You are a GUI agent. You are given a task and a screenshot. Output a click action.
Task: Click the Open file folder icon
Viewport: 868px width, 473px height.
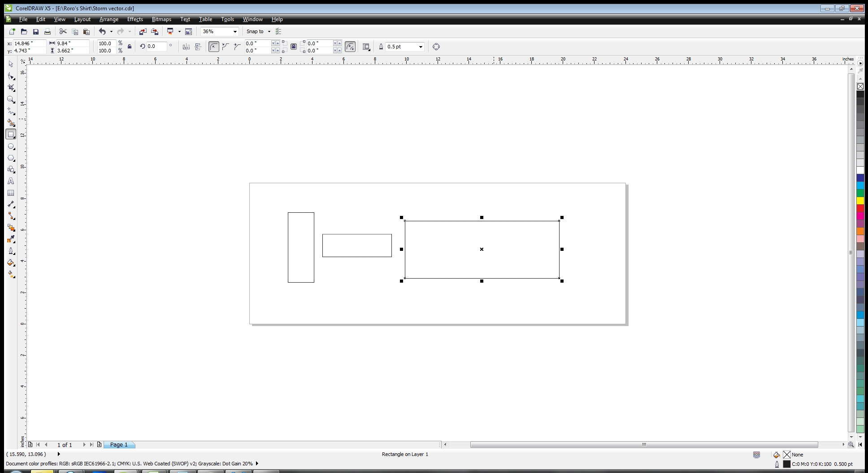click(24, 31)
